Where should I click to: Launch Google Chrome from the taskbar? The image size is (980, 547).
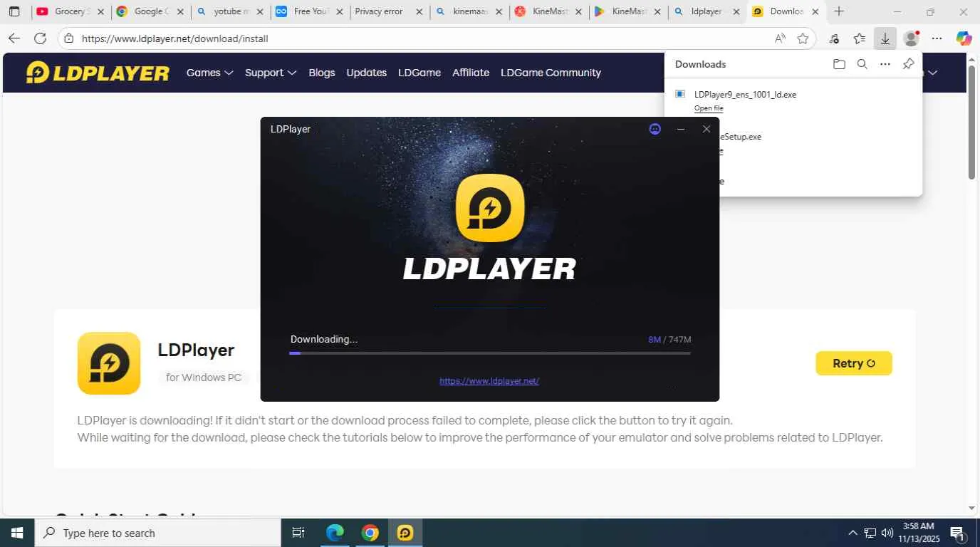370,533
